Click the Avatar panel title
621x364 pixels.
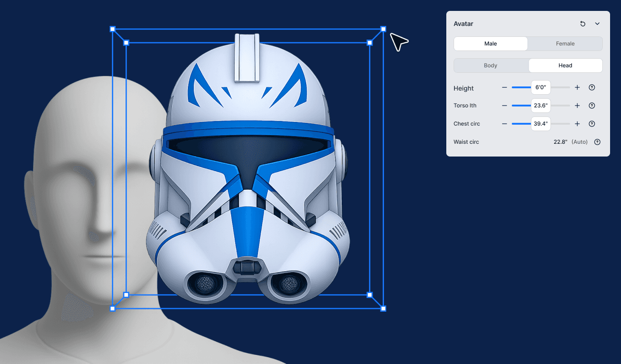(x=464, y=24)
